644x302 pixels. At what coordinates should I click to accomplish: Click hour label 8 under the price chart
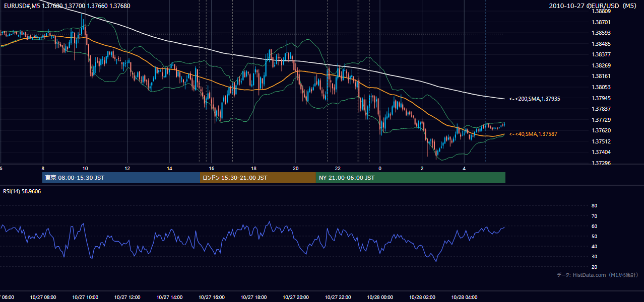(43, 169)
